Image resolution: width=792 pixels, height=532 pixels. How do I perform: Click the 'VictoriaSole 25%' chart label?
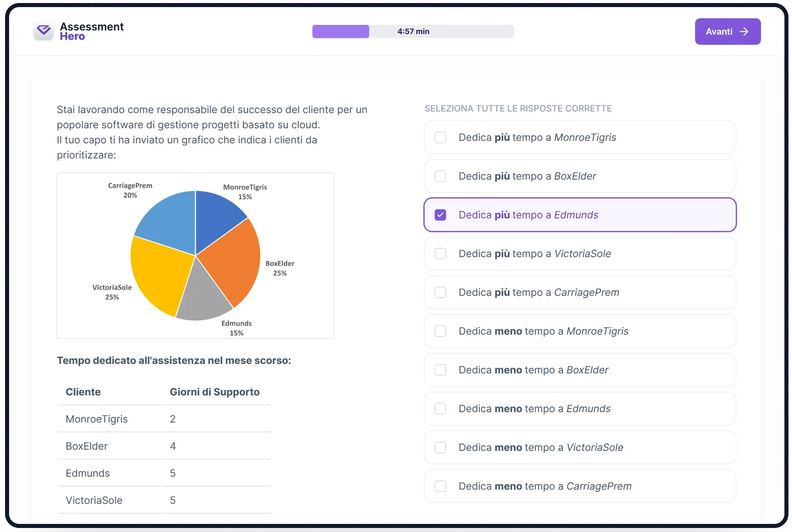pyautogui.click(x=112, y=292)
